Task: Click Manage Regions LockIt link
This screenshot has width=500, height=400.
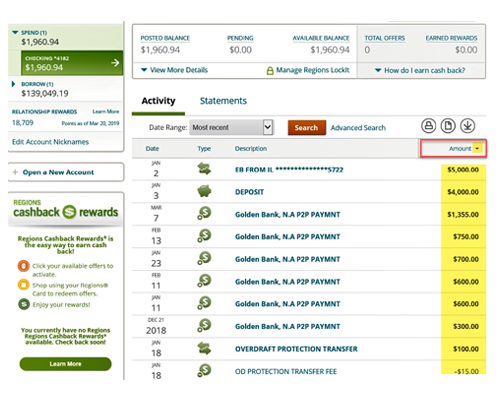Action: click(x=313, y=70)
